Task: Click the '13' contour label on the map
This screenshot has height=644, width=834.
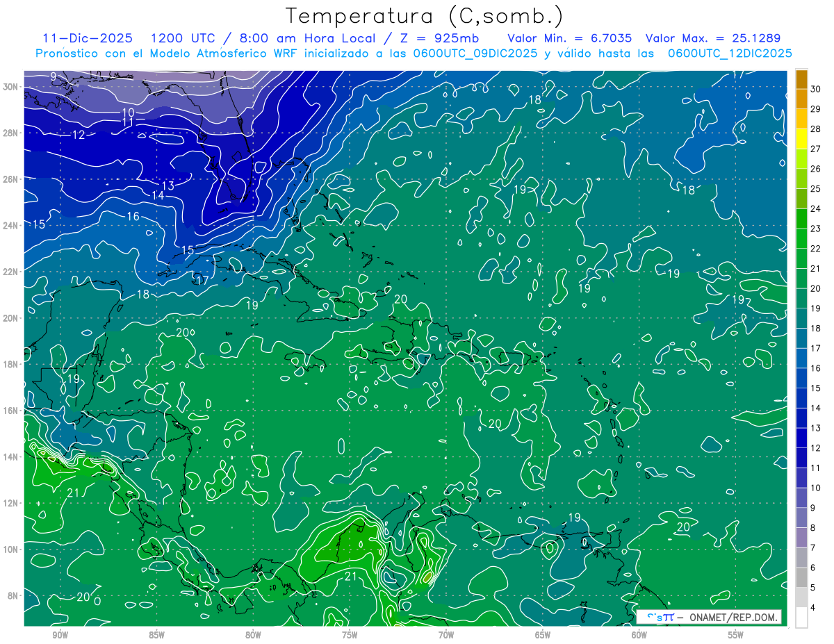Action: 167,186
